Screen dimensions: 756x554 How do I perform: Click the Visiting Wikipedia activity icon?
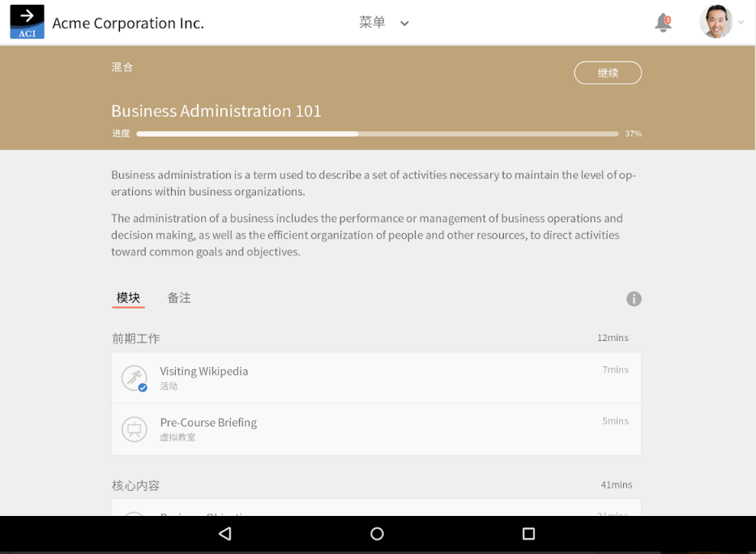tap(134, 377)
